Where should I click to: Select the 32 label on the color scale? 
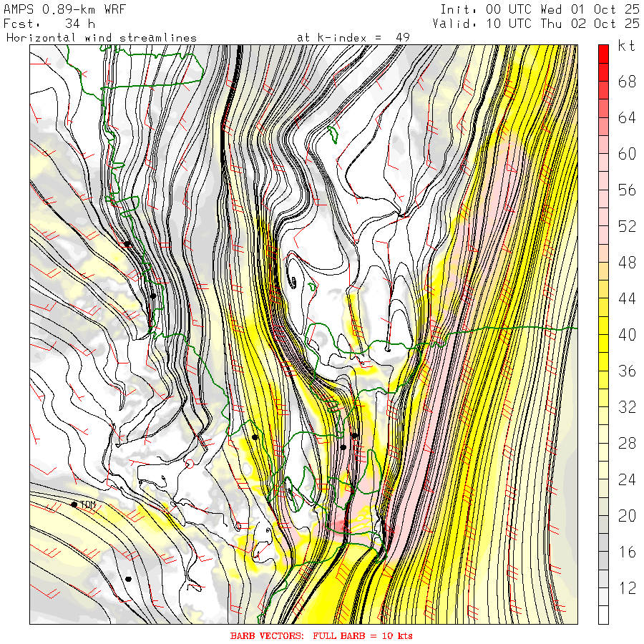tap(627, 407)
